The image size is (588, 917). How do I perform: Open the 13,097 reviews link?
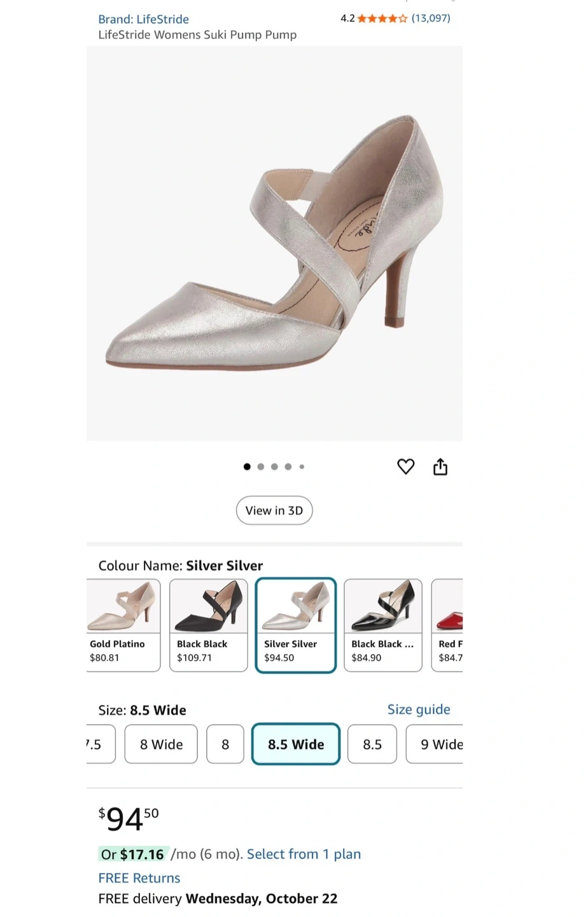pos(431,18)
